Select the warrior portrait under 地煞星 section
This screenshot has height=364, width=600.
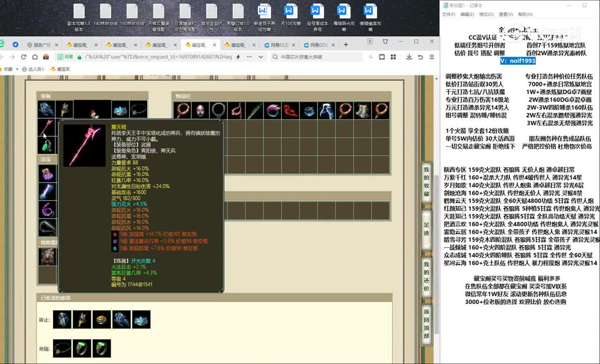click(x=48, y=256)
